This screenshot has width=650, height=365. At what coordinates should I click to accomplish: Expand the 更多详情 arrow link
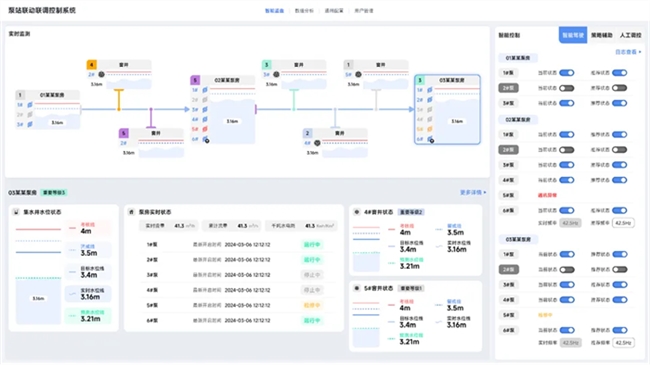tap(473, 192)
